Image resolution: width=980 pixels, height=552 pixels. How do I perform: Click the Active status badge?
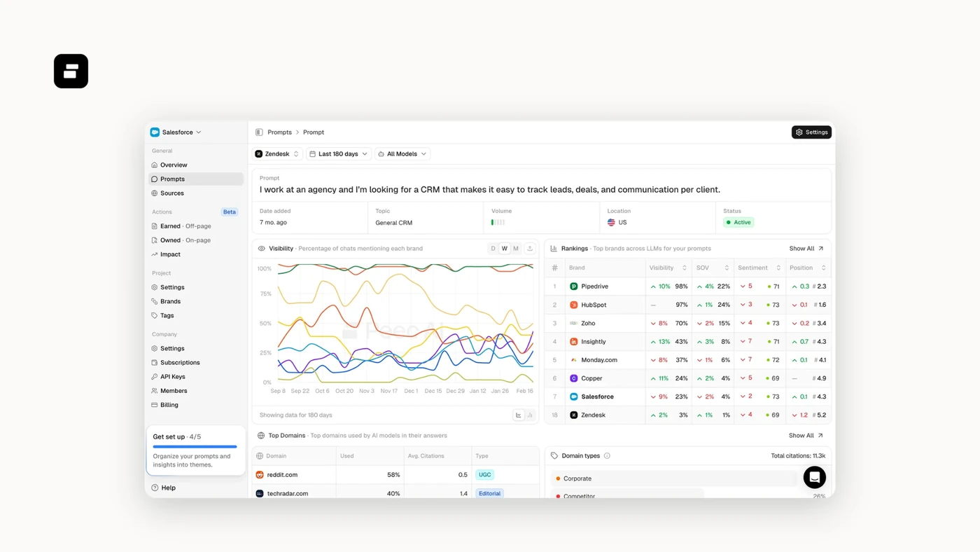click(738, 223)
